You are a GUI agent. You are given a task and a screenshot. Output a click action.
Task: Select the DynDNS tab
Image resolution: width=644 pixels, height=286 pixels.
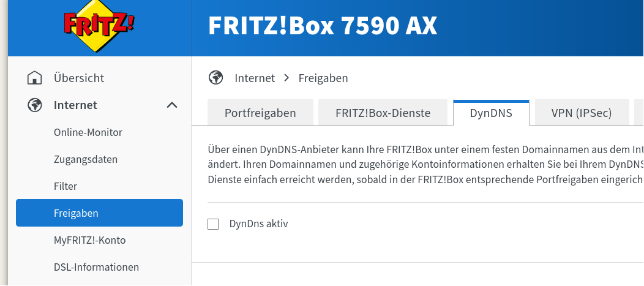491,113
